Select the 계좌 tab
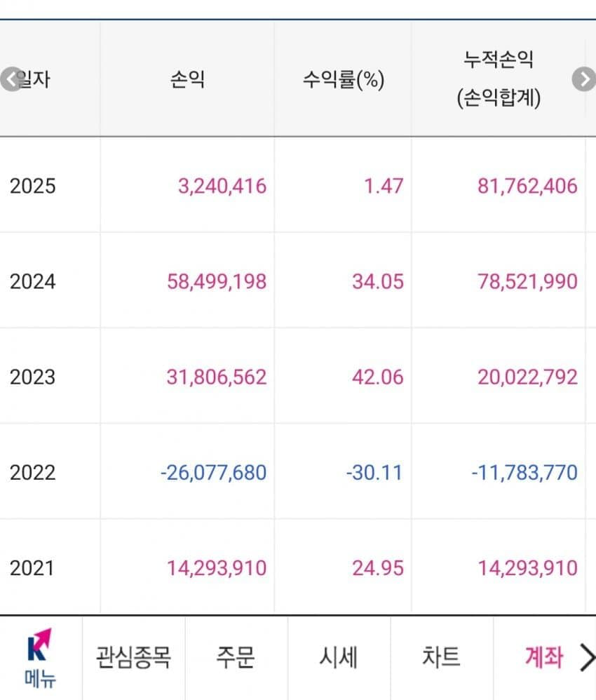 (x=544, y=658)
